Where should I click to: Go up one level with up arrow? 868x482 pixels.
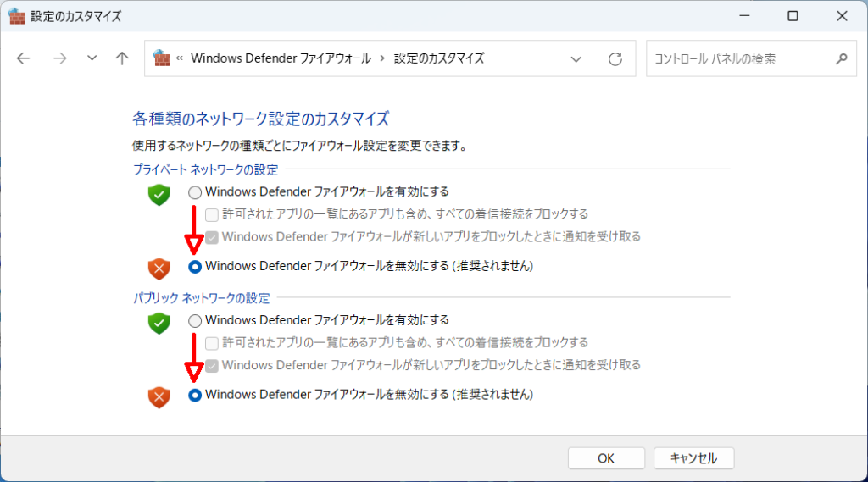pyautogui.click(x=122, y=58)
